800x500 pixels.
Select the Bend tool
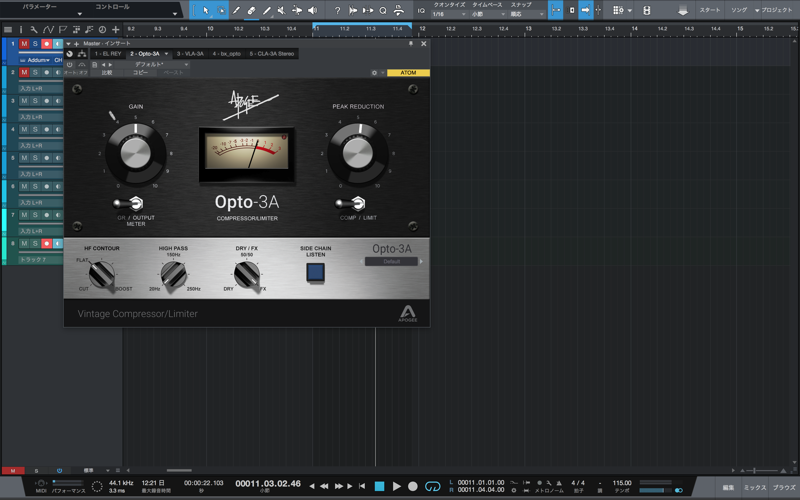297,10
